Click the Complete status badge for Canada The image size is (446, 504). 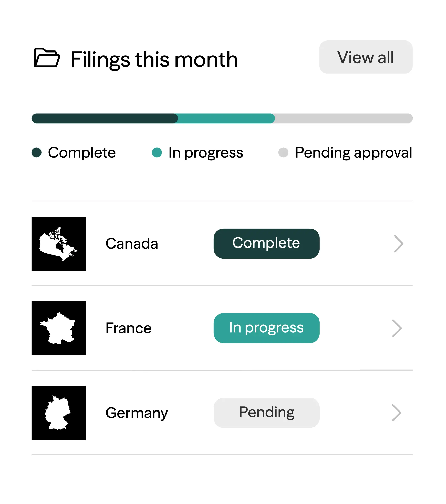(x=266, y=243)
